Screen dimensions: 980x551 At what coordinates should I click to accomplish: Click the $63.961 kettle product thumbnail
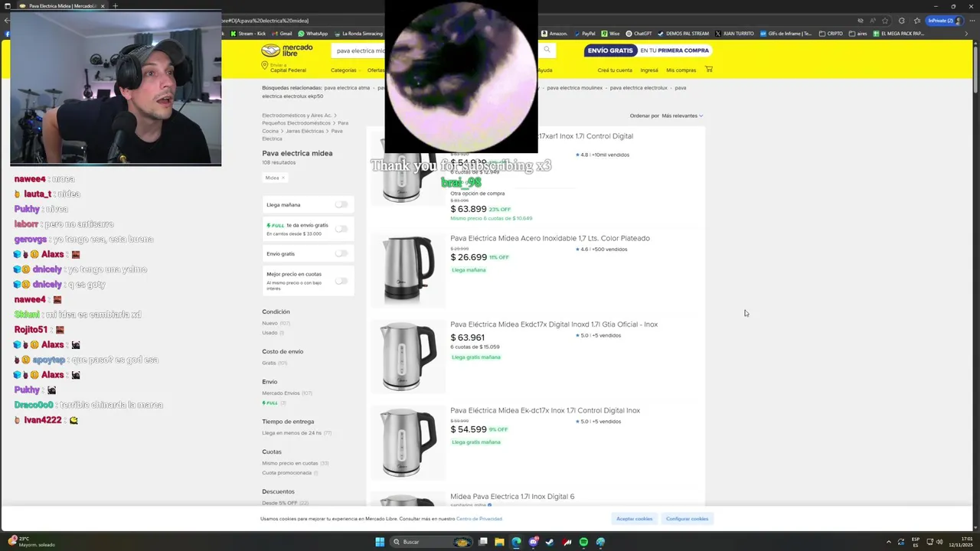point(408,357)
